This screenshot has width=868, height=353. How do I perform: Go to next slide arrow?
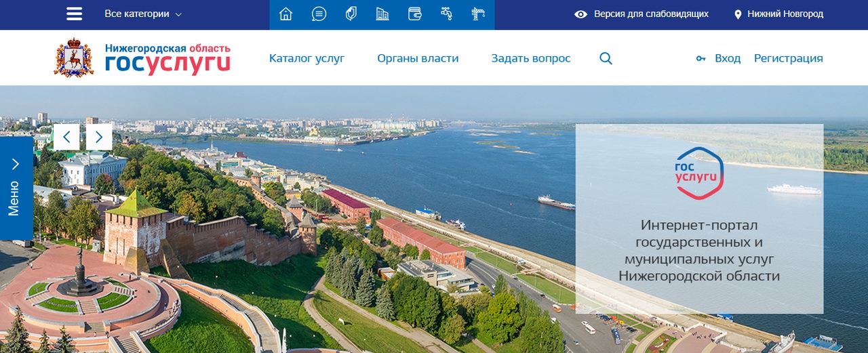pos(99,137)
